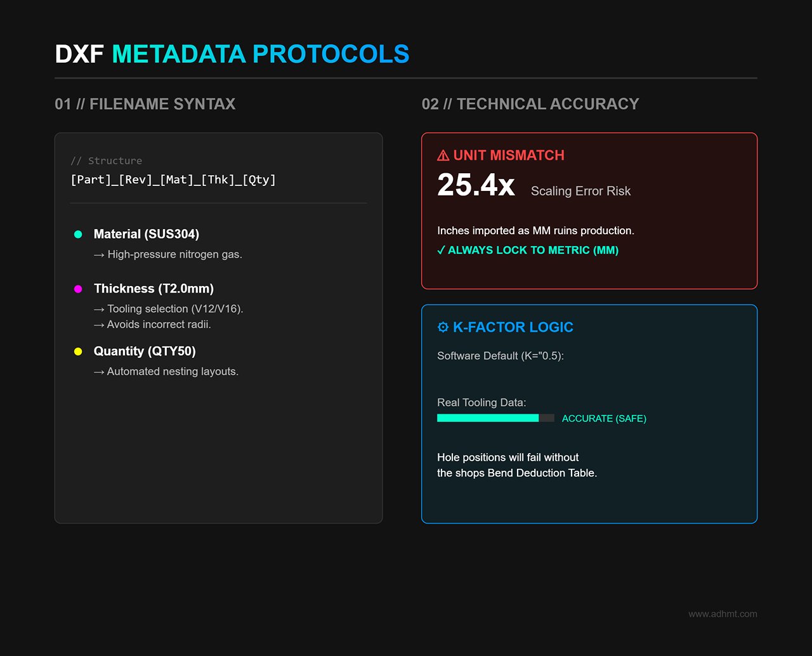Click the large 25.4x scaling figure
The height and width of the screenshot is (656, 812).
pyautogui.click(x=476, y=185)
